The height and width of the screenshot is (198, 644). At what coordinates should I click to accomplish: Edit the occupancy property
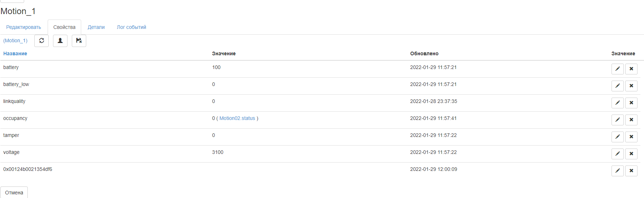[x=617, y=120]
